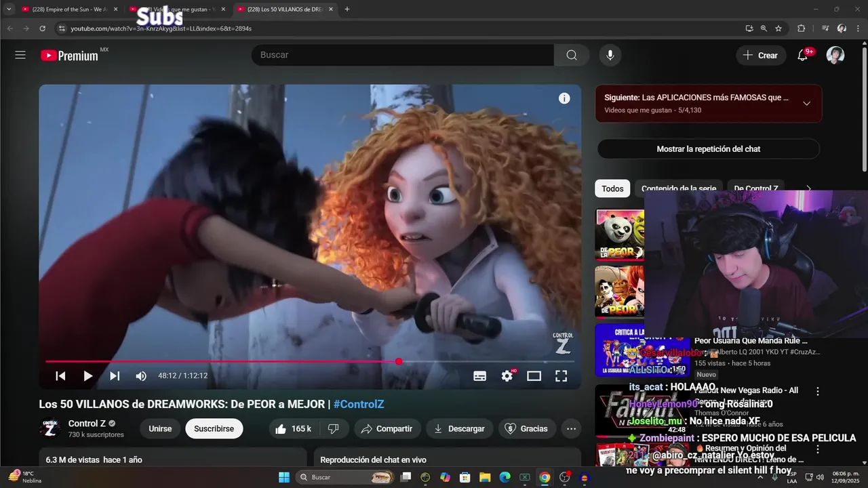Open the Control Z channel avatar

[50, 428]
